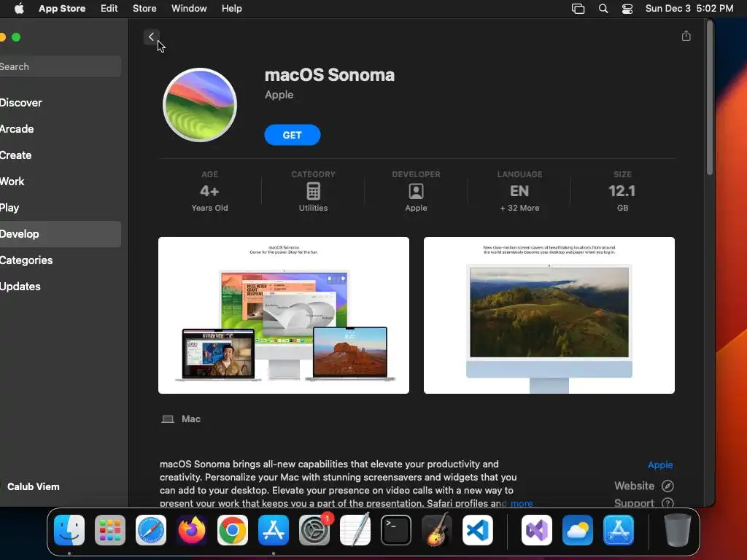Select Play in the sidebar
The image size is (747, 560).
coord(61,208)
